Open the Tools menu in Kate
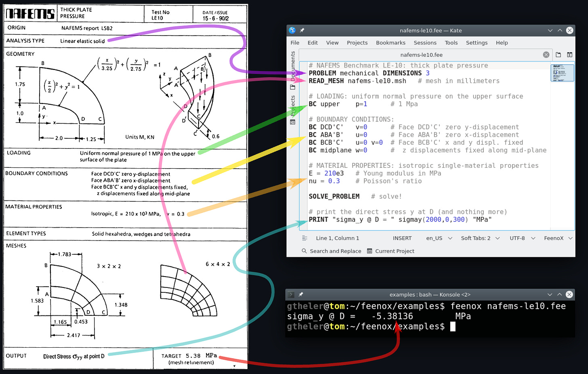The image size is (588, 374). tap(451, 43)
